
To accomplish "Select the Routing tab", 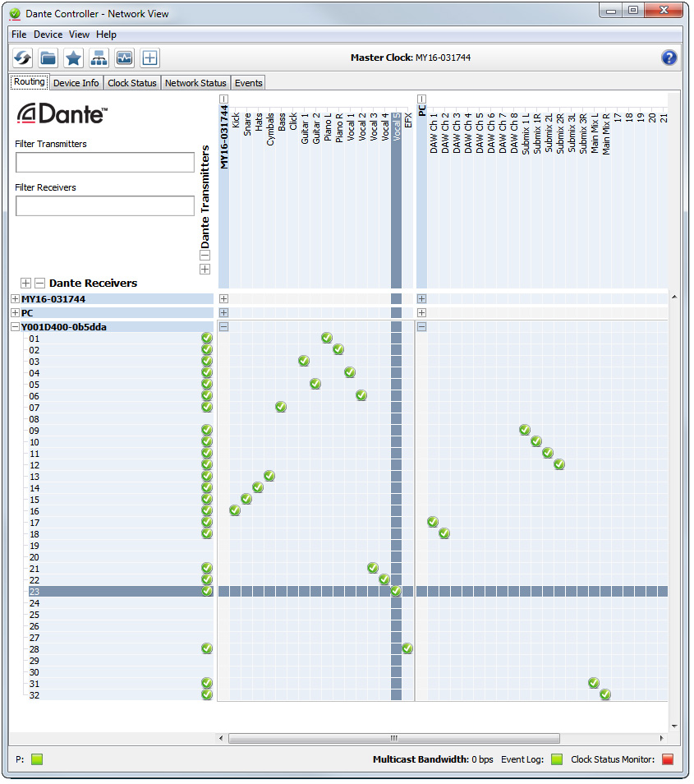I will (x=29, y=82).
